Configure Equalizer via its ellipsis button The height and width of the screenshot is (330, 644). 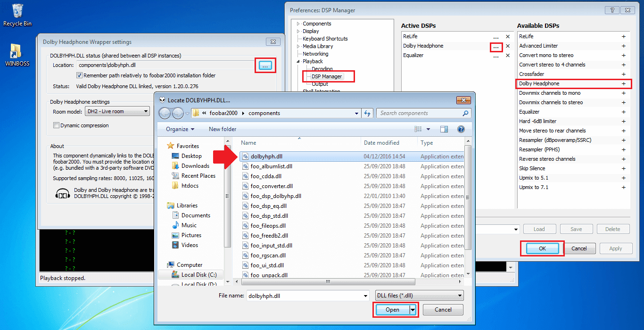pyautogui.click(x=496, y=56)
